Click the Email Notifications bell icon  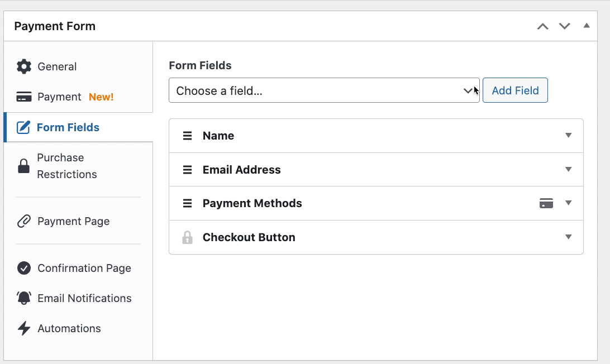(x=24, y=298)
